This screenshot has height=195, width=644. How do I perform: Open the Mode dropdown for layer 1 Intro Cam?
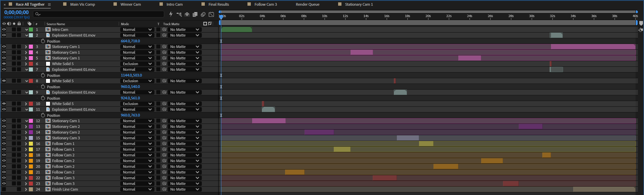(x=137, y=30)
